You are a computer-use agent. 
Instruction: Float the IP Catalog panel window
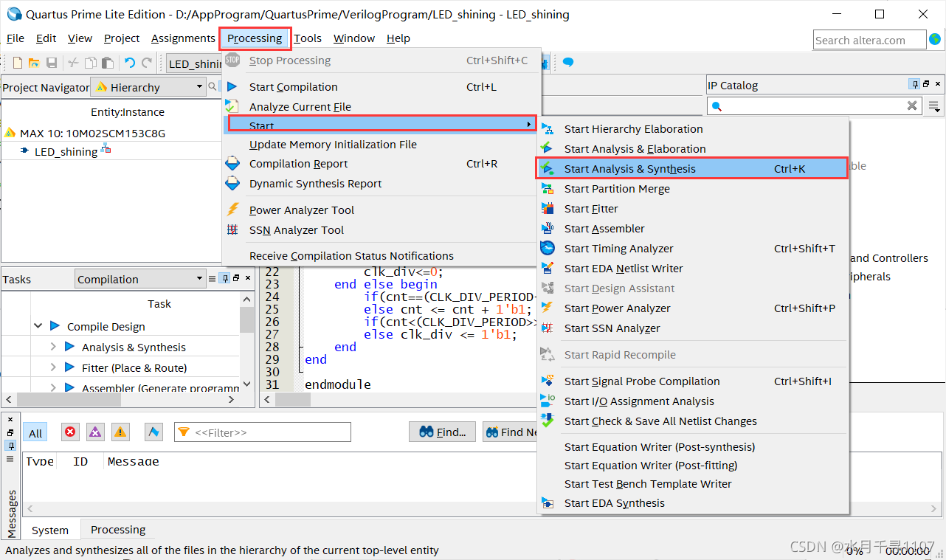[x=926, y=85]
